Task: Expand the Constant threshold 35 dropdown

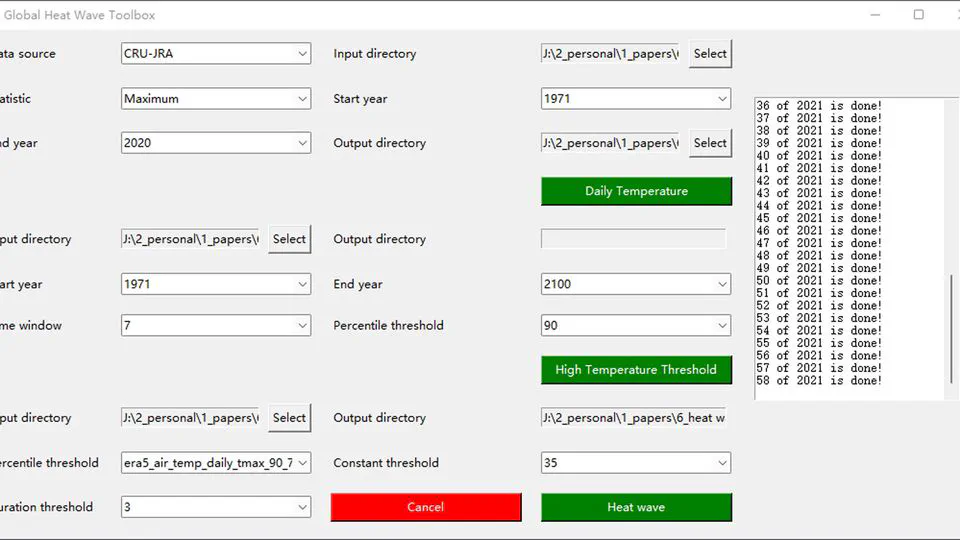Action: [635, 463]
